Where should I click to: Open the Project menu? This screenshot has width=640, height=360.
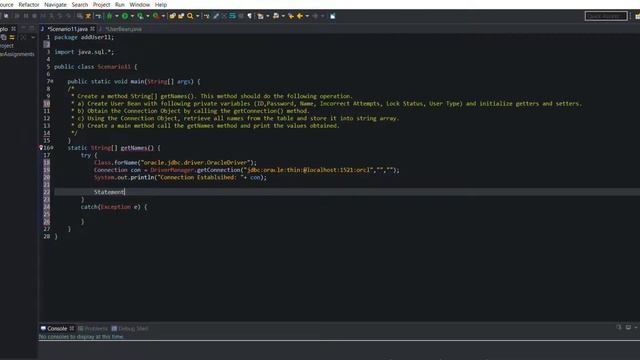(101, 4)
